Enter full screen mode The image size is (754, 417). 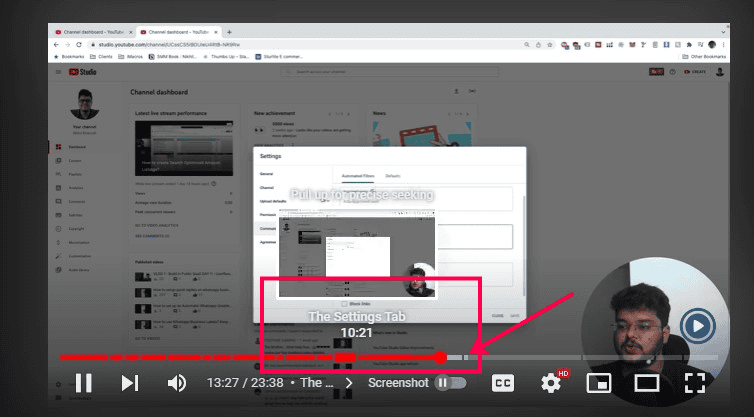coord(695,383)
